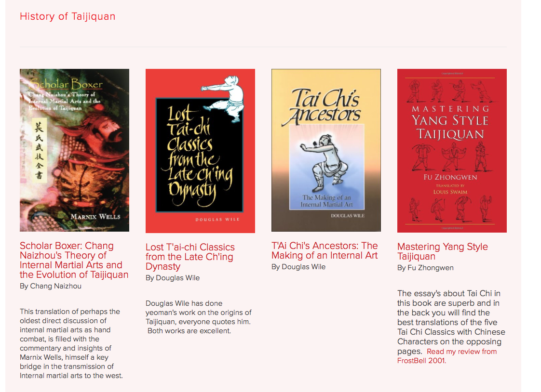Click the Douglas Wile yeoman's work description
This screenshot has height=392, width=541.
[x=198, y=317]
